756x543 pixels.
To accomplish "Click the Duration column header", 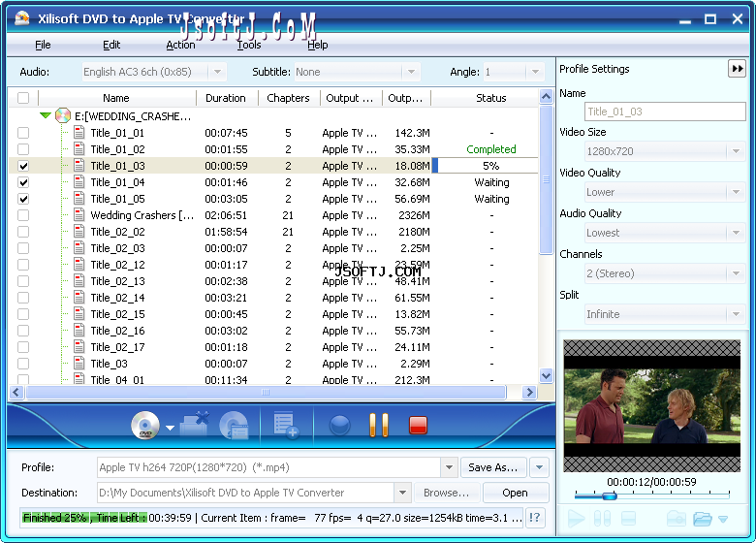I will coord(226,98).
